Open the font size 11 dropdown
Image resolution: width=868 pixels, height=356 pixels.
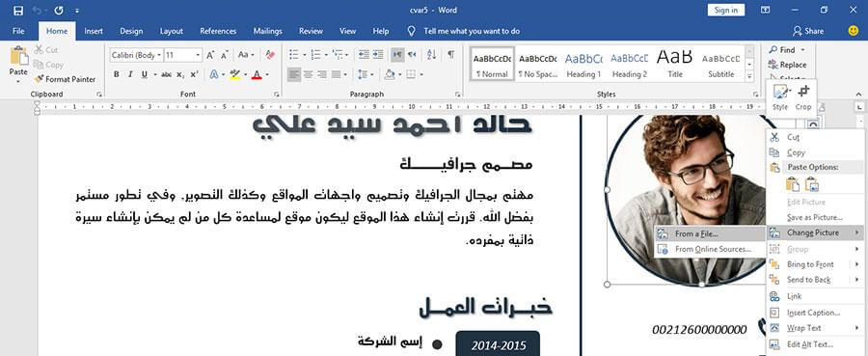coord(198,55)
